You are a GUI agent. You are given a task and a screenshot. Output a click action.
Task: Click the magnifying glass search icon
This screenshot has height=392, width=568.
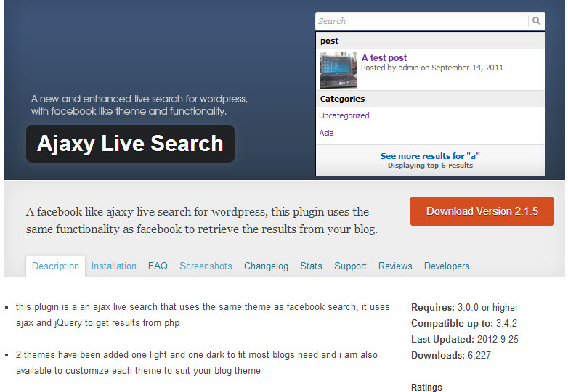(x=537, y=21)
